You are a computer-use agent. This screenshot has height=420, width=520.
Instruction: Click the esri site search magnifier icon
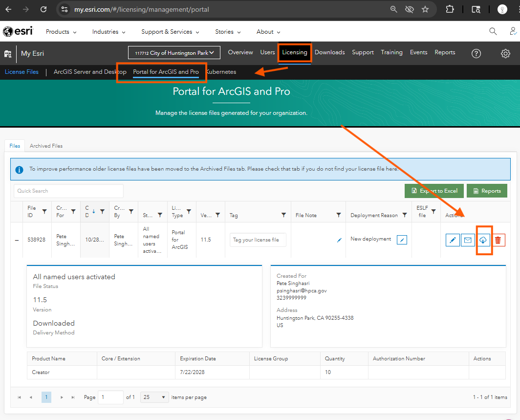coord(493,32)
